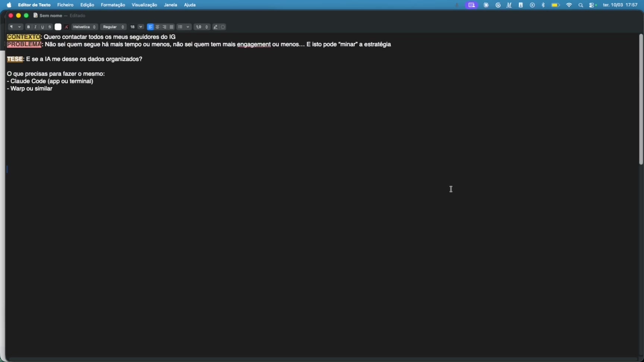Open the Formatação menu
This screenshot has width=644, height=362.
pyautogui.click(x=113, y=5)
